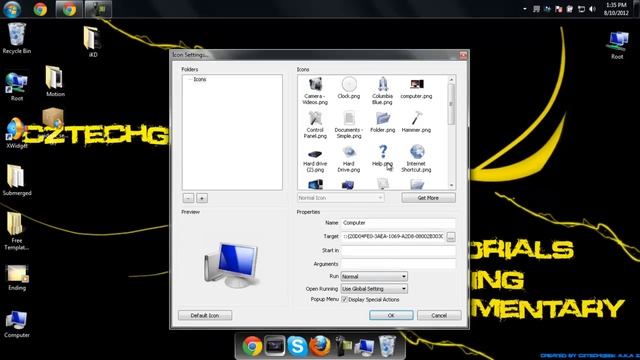Open the Free Templat... desktop folder
The image size is (640, 360).
(16, 231)
